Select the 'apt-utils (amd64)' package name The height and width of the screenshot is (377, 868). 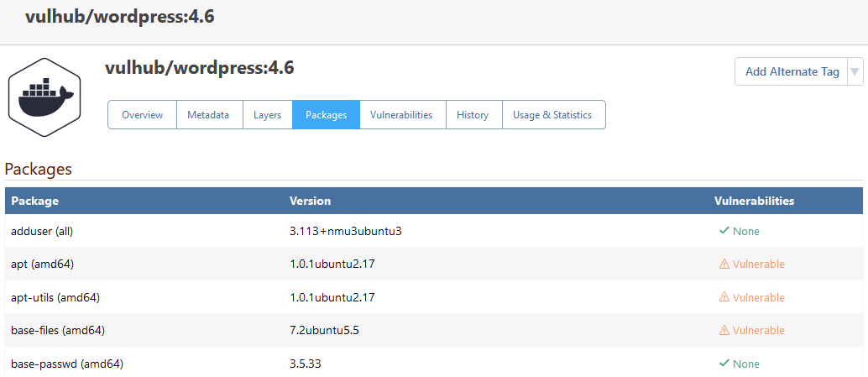[x=55, y=298]
